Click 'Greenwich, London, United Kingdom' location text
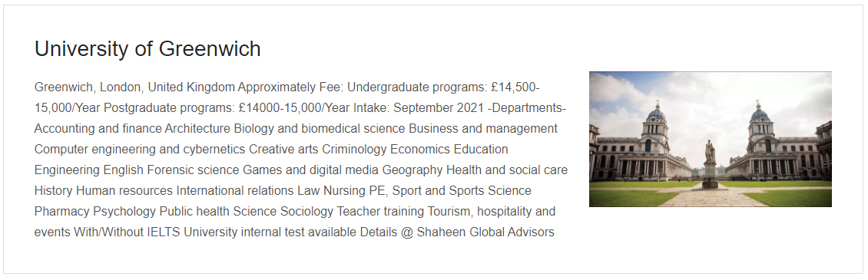868x280 pixels. pyautogui.click(x=134, y=87)
